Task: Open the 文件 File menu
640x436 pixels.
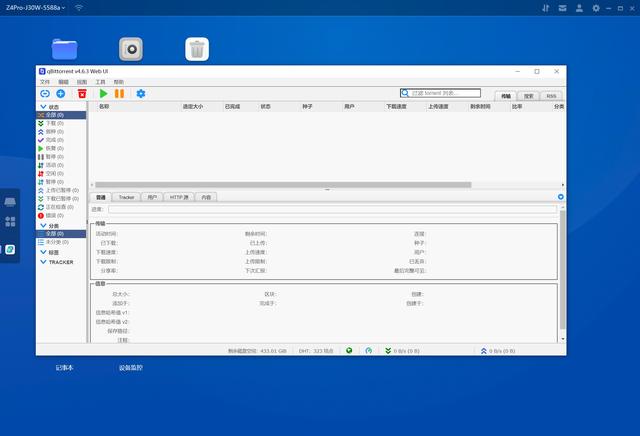Action: coord(45,82)
